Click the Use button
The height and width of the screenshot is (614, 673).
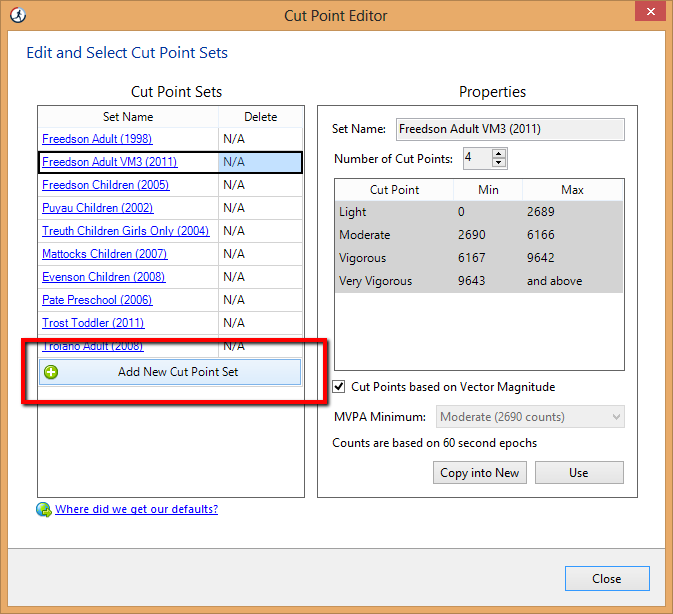pyautogui.click(x=578, y=473)
